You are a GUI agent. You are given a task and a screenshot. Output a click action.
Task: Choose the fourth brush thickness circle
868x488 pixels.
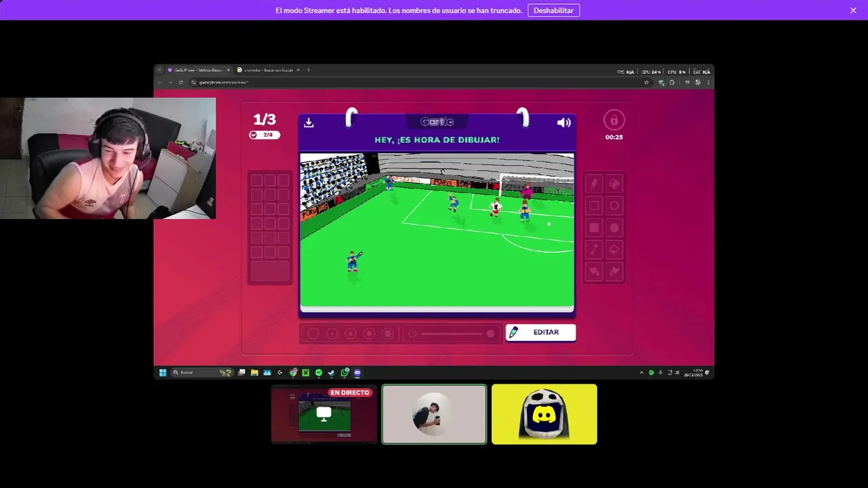[370, 333]
